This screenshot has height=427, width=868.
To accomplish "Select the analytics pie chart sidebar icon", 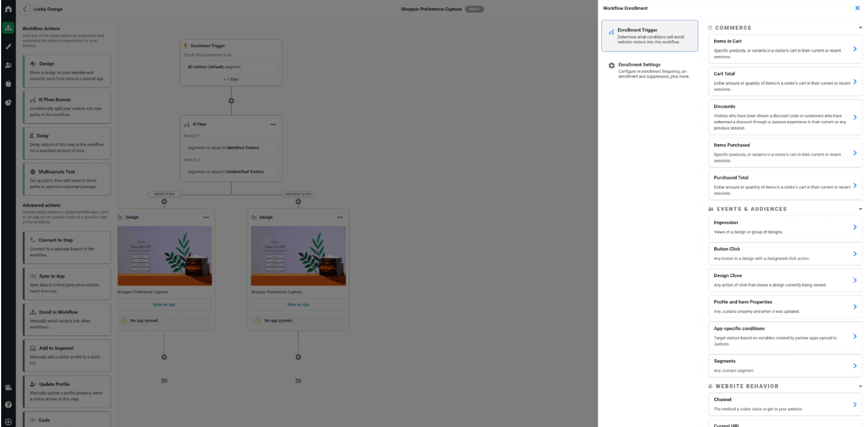I will [8, 102].
